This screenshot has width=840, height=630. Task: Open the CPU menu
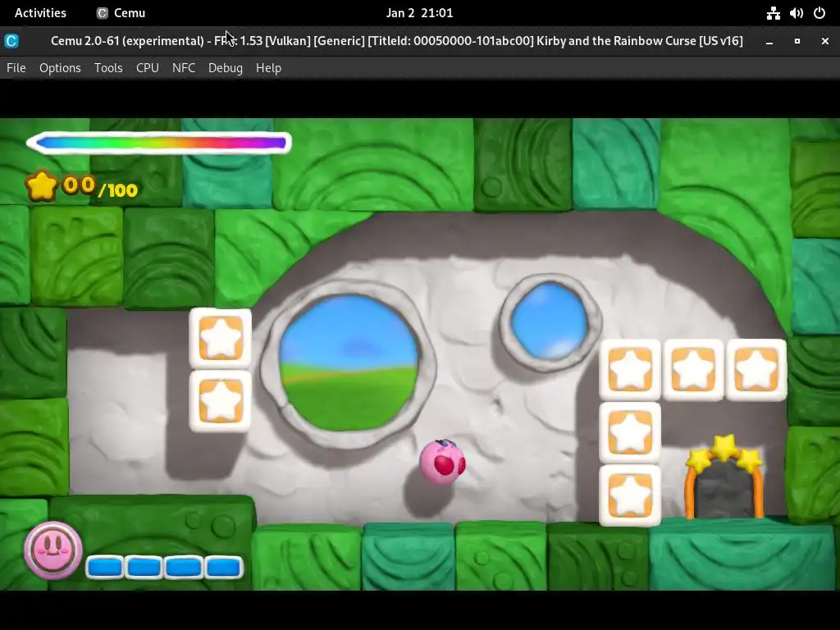click(x=148, y=68)
